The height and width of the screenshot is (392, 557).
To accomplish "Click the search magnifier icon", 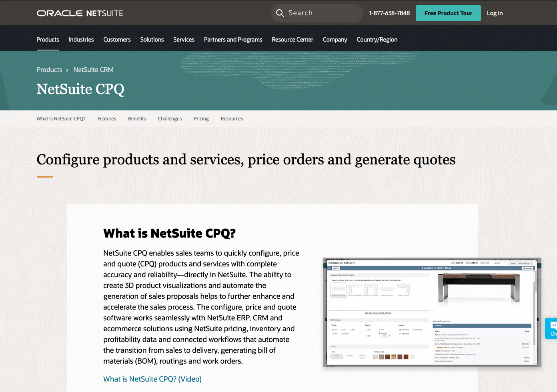I will click(280, 13).
